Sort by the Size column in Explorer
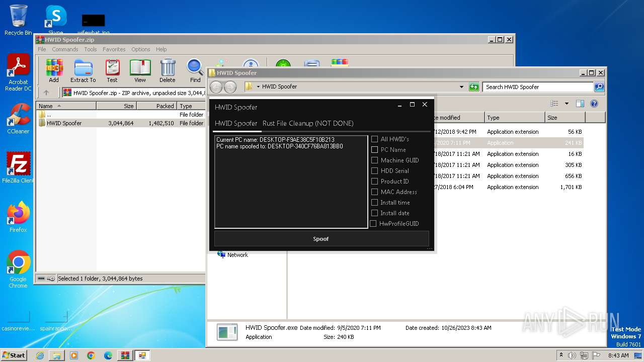The width and height of the screenshot is (644, 362). coord(565,118)
